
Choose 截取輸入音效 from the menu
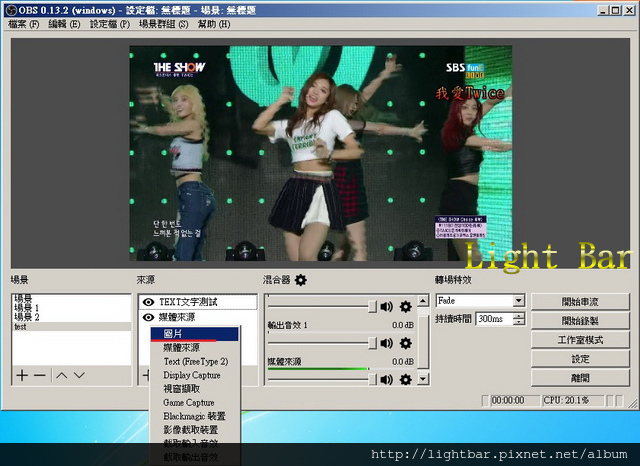194,443
